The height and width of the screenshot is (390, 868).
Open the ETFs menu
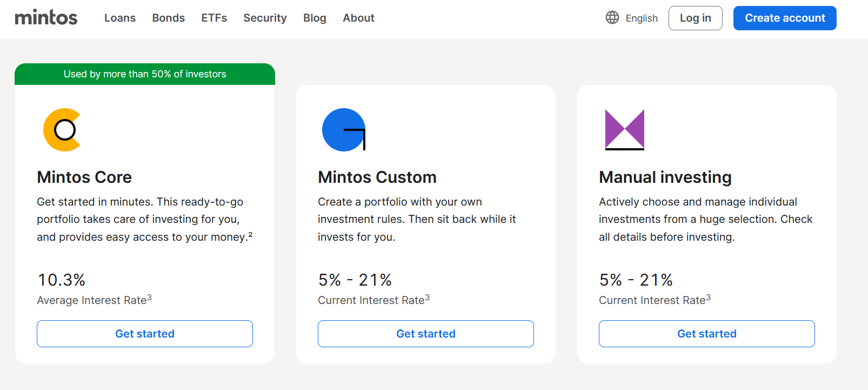click(x=214, y=18)
